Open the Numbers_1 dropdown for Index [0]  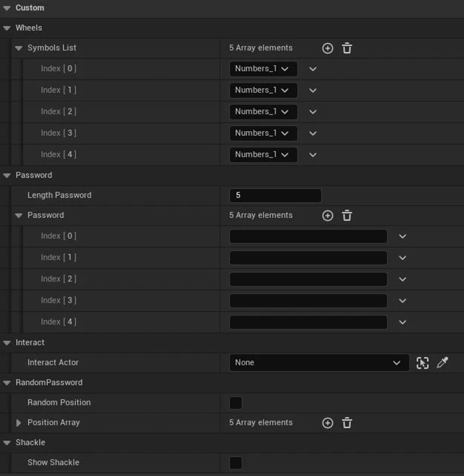[263, 69]
